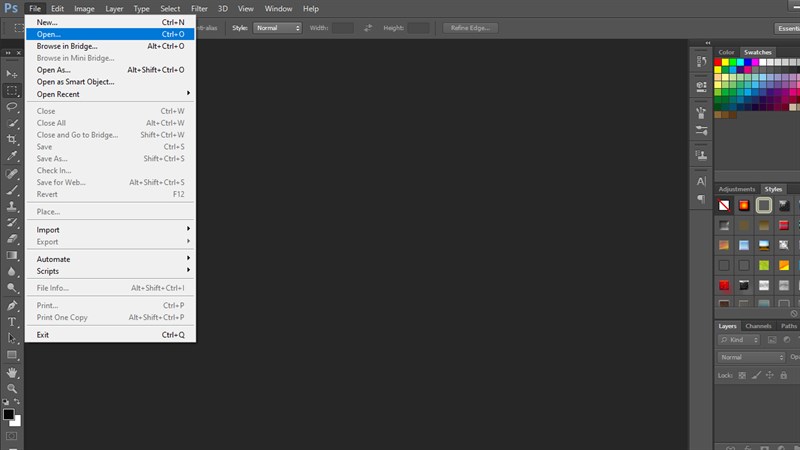Choose Browse in Bridge...
The image size is (800, 450).
(110, 46)
